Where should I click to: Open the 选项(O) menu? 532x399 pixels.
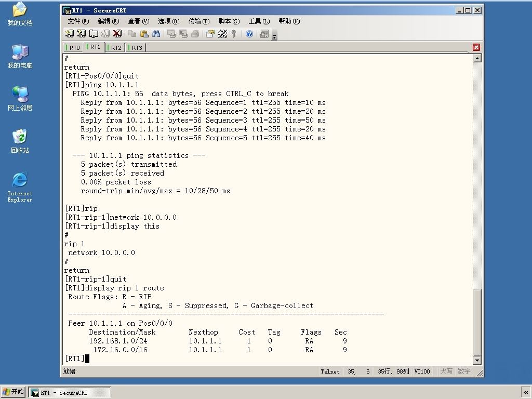[169, 21]
